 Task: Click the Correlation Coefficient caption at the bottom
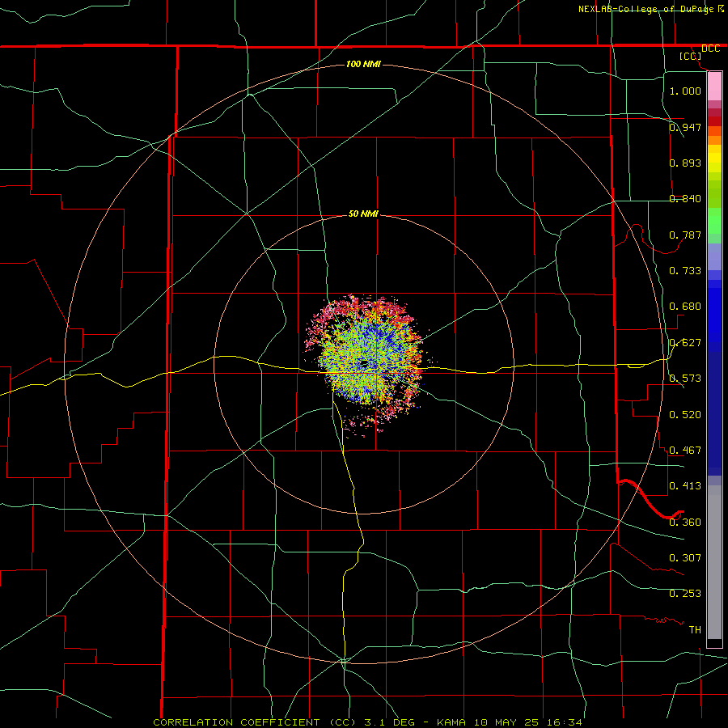[368, 722]
